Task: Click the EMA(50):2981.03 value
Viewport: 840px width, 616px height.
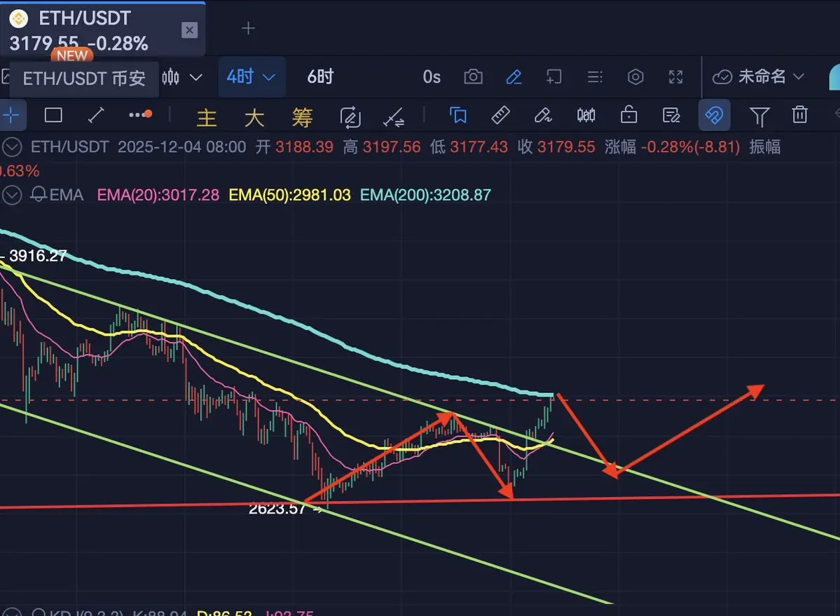Action: [290, 195]
